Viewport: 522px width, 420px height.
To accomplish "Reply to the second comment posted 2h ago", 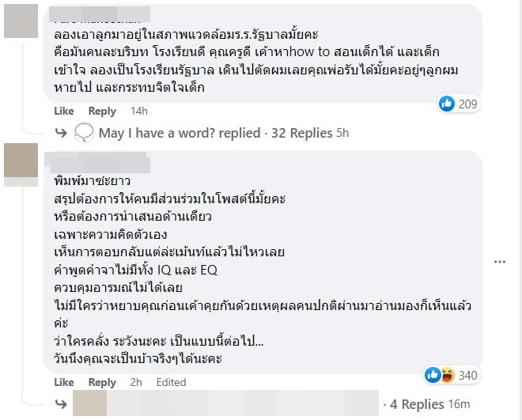I will (102, 383).
